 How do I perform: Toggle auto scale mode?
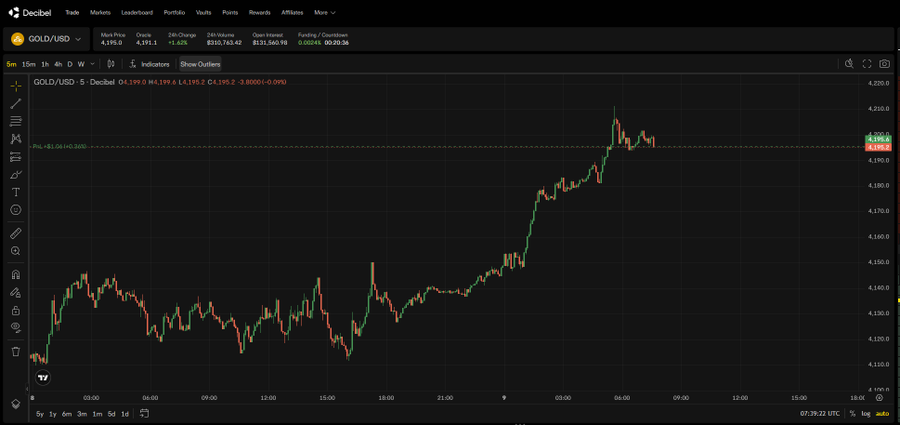point(881,414)
